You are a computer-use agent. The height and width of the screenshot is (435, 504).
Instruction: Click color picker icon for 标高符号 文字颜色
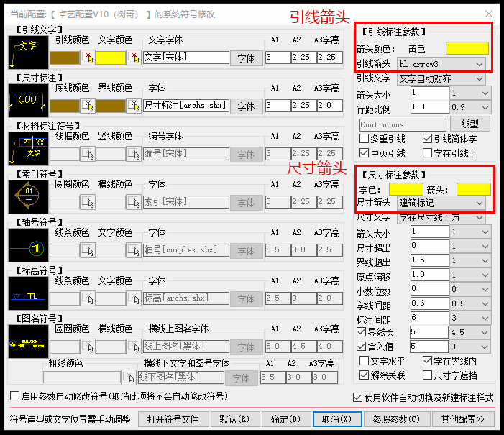point(134,298)
